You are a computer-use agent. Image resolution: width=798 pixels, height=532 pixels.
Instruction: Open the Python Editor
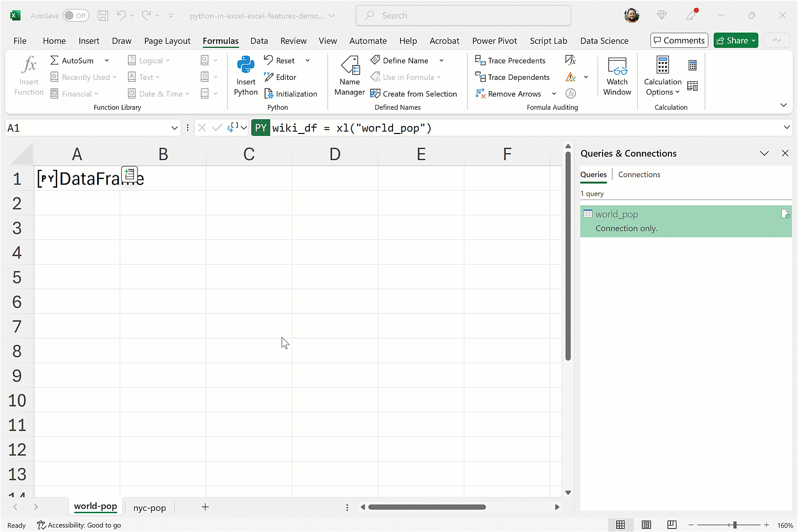coord(280,77)
